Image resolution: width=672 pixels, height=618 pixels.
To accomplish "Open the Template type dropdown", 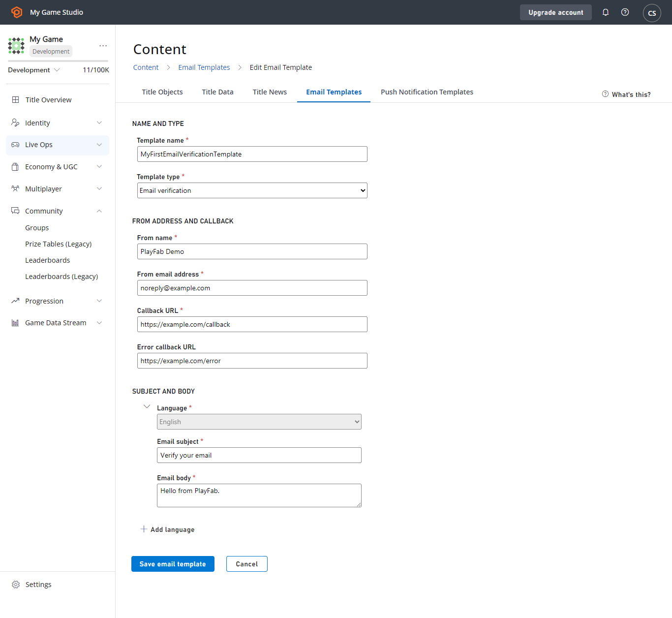I will click(252, 190).
